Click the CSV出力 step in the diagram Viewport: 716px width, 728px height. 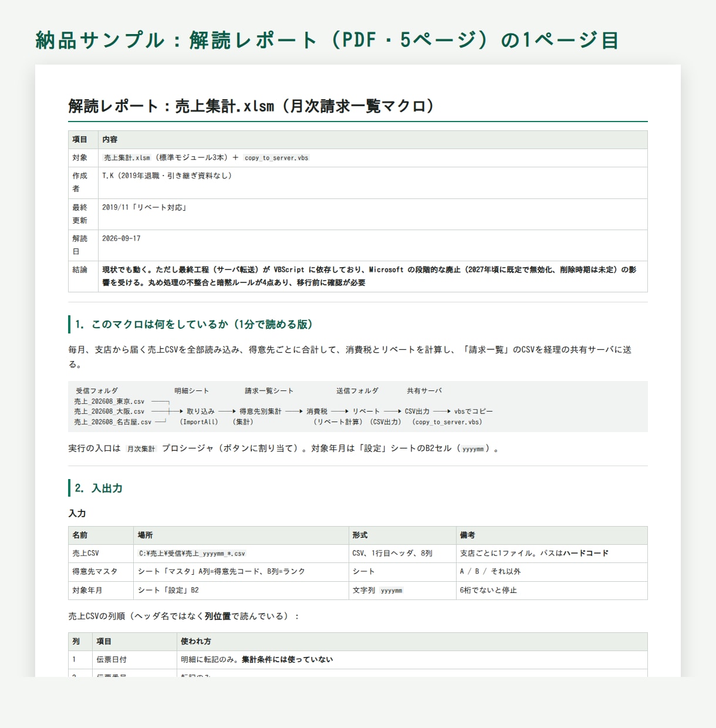tap(417, 412)
